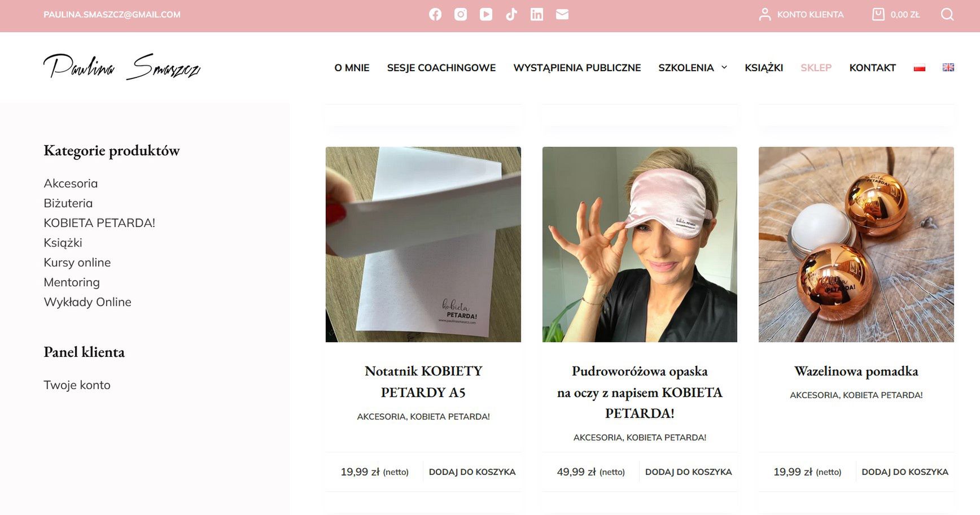980x515 pixels.
Task: Add Notatnik KOBIETY PETARDY A5 to cart
Action: (472, 472)
